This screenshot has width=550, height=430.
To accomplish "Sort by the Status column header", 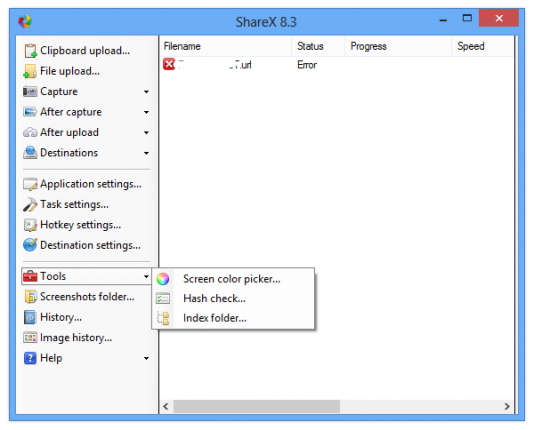I will 318,46.
